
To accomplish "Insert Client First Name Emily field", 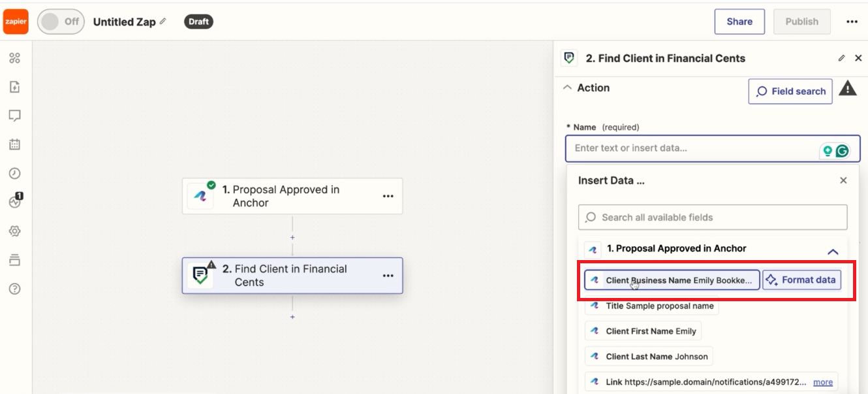I will (x=643, y=331).
